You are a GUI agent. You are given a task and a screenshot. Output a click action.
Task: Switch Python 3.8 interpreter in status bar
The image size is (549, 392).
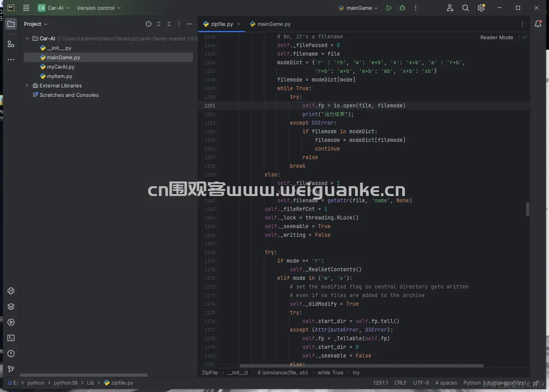494,383
